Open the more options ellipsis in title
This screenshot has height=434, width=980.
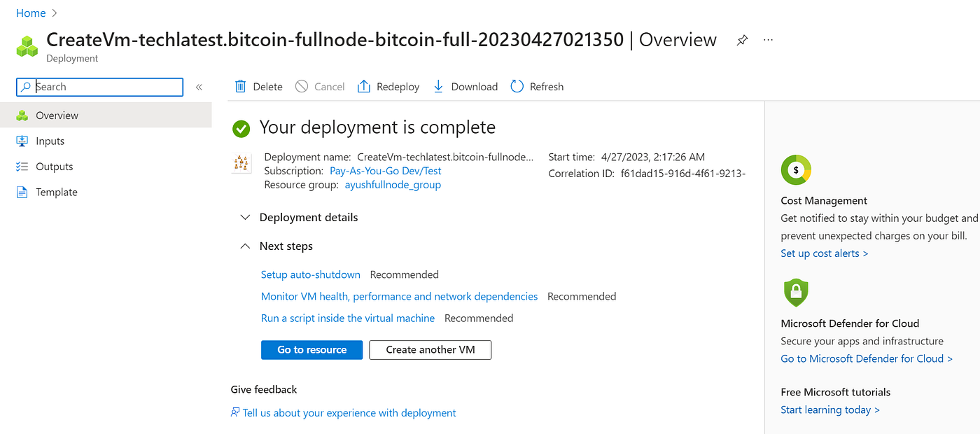tap(768, 40)
